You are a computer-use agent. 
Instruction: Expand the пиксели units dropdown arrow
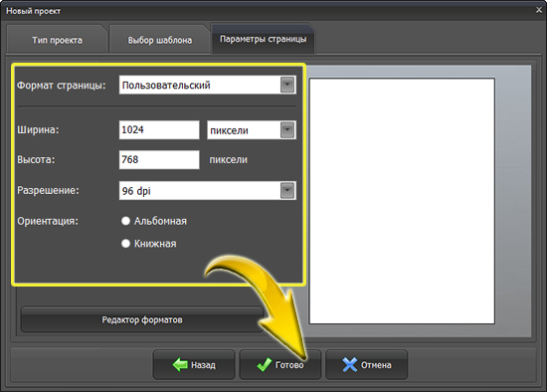pyautogui.click(x=287, y=130)
